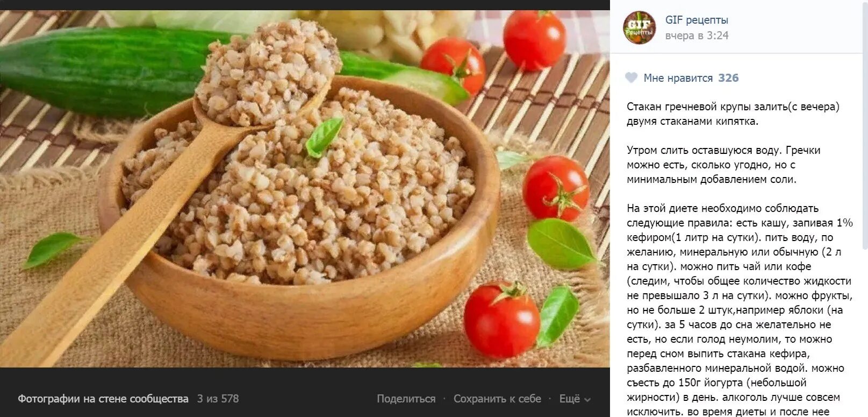Click the heart like icon

(632, 78)
